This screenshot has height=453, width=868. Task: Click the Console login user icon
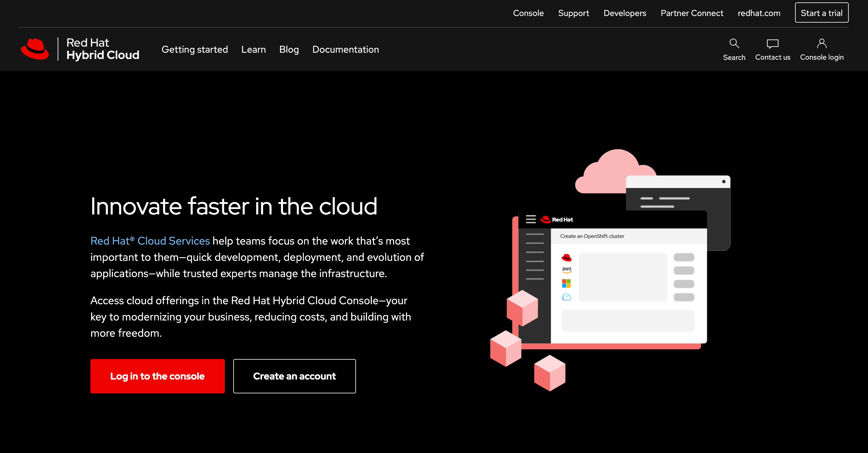822,43
